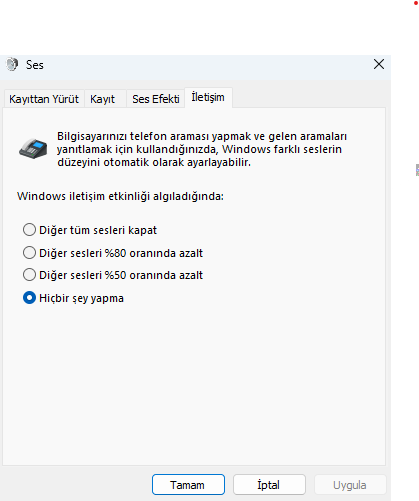Screen dimensions: 419x501
Task: Click the small red dot in the top corner
Action: [x=416, y=3]
